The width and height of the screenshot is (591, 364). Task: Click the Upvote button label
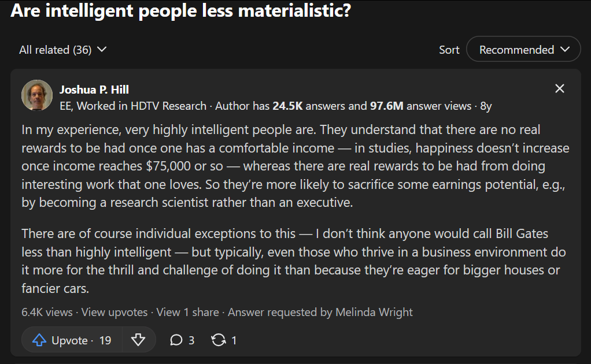point(69,340)
